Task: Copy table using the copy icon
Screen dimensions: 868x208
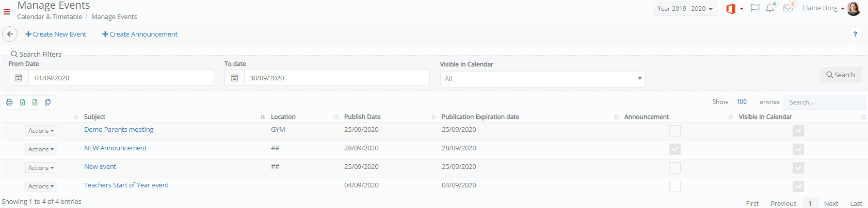Action: 47,102
